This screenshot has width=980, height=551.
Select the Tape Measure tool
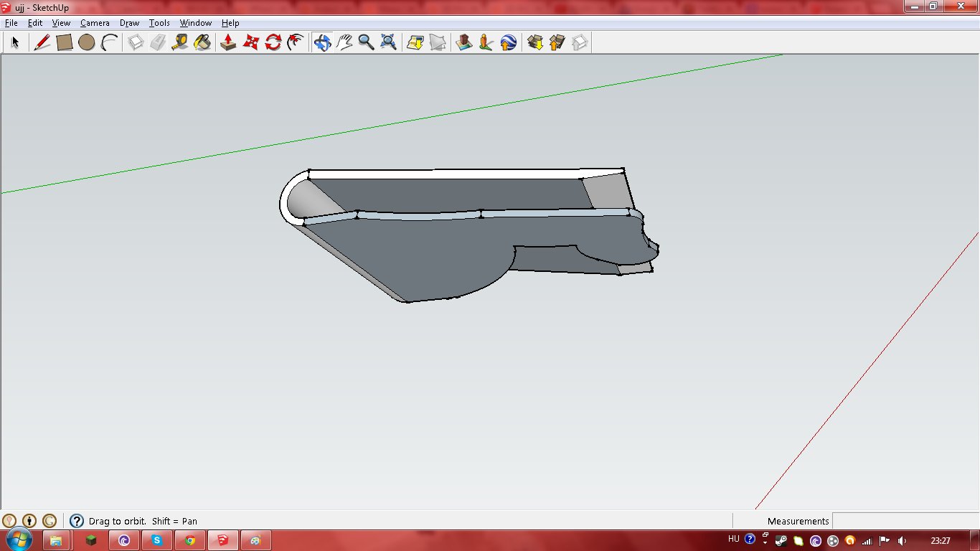[x=180, y=42]
